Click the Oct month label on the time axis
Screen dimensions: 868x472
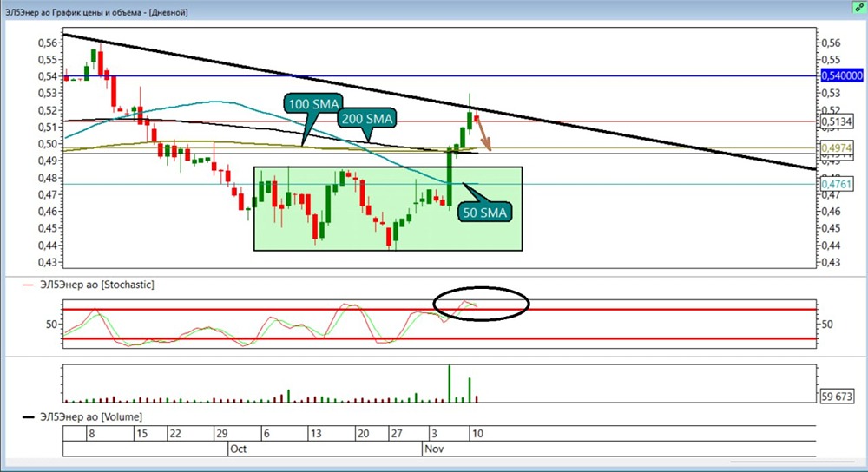239,449
